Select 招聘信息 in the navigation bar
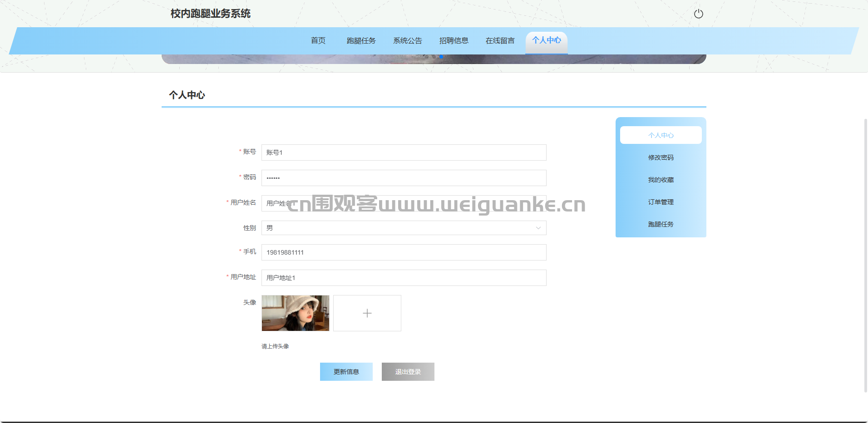The width and height of the screenshot is (868, 423). click(x=454, y=41)
